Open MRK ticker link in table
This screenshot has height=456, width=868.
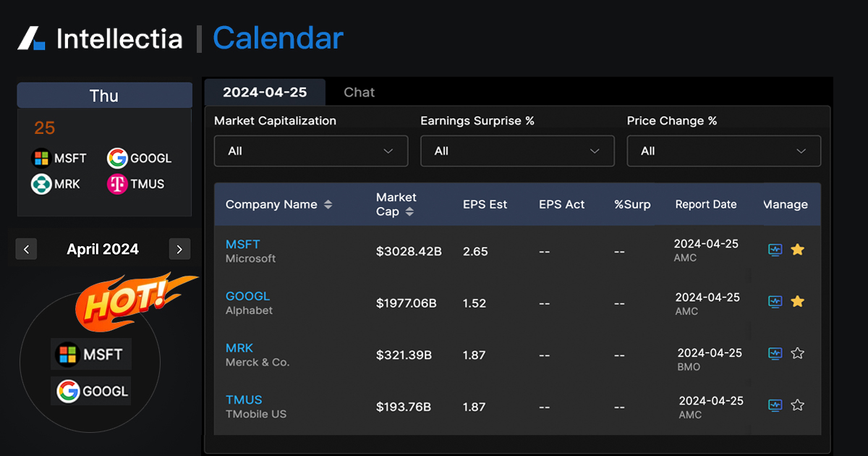coord(239,348)
